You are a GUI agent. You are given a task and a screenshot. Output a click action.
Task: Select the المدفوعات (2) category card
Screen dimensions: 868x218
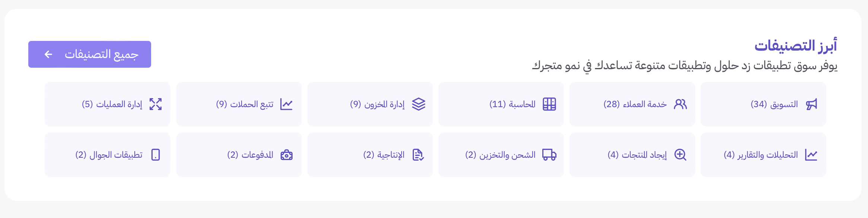(x=239, y=155)
